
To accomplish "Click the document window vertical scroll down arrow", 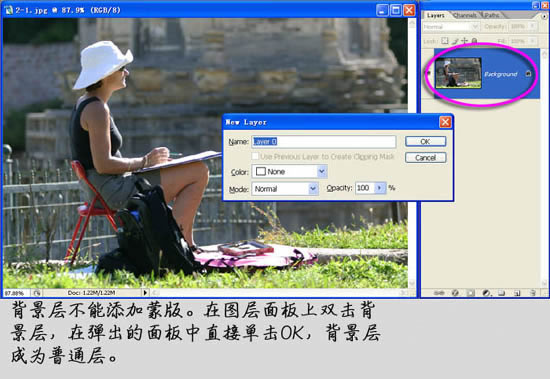I will pos(412,283).
